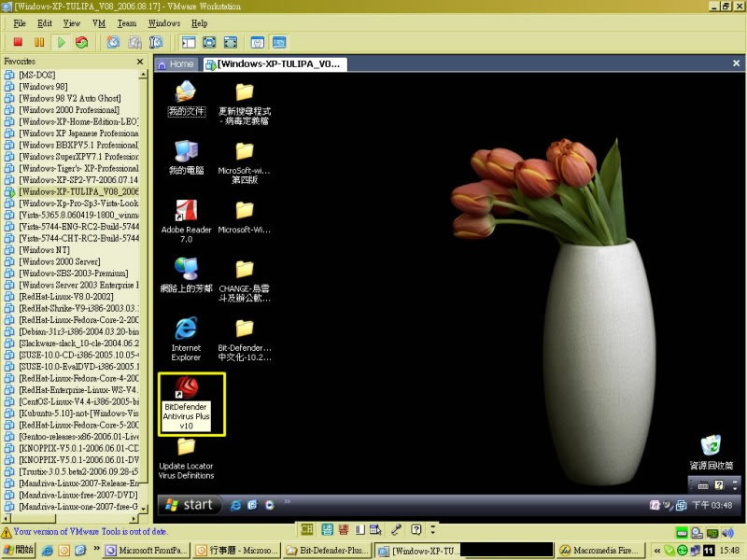Select [RedHat-Linux-V8.0-2002] in Favorites

(66, 297)
